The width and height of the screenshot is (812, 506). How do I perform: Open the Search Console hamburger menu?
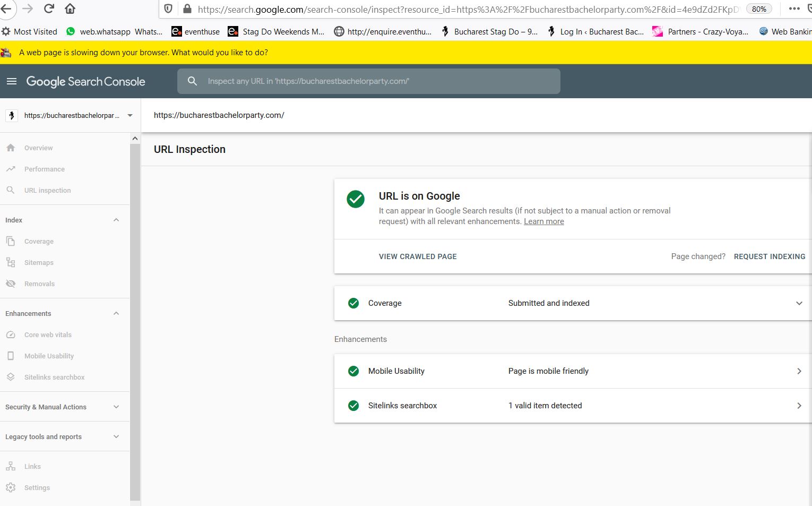[12, 81]
